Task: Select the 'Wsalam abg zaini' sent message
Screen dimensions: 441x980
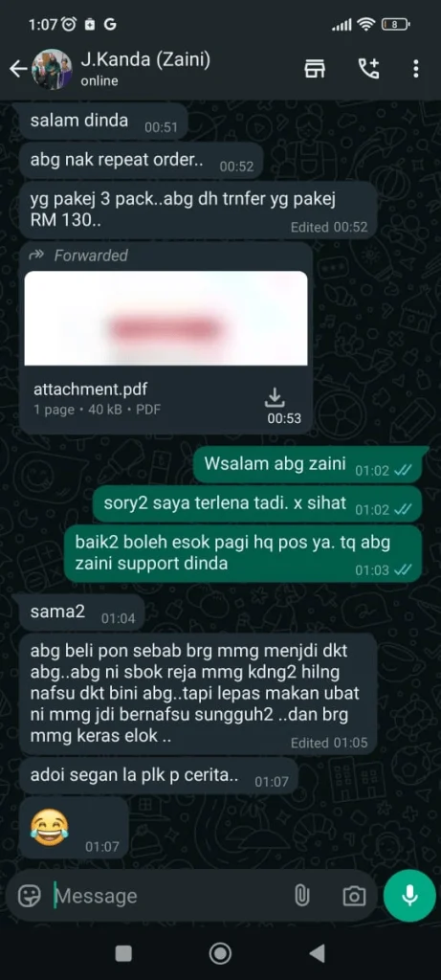Action: pyautogui.click(x=308, y=466)
